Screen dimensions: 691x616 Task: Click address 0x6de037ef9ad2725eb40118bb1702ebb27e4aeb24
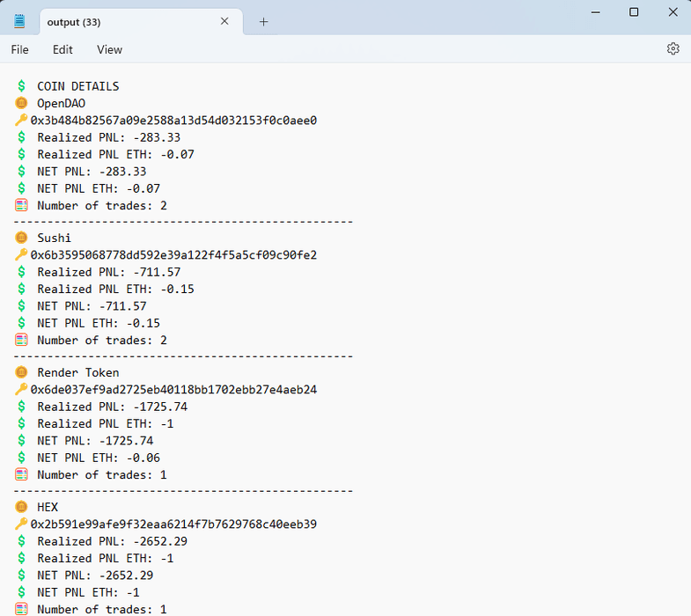pyautogui.click(x=173, y=390)
